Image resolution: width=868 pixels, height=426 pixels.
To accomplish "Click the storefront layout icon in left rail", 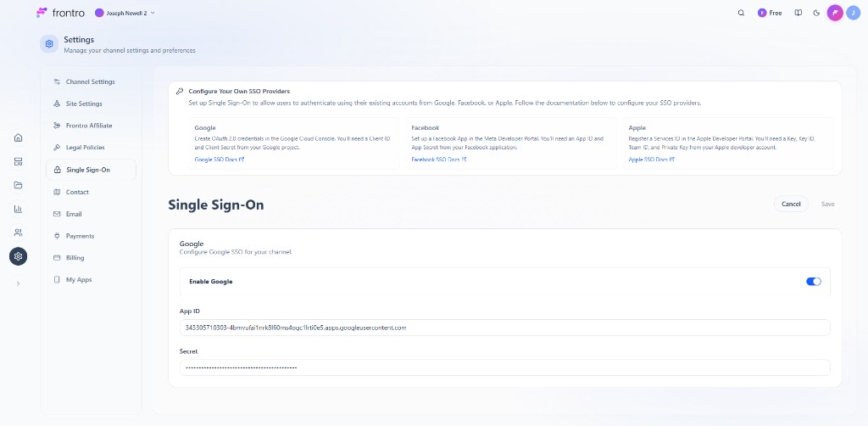I will 18,161.
